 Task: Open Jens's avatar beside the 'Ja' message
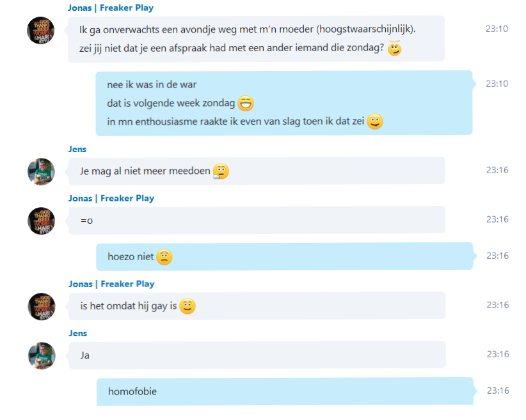click(42, 355)
